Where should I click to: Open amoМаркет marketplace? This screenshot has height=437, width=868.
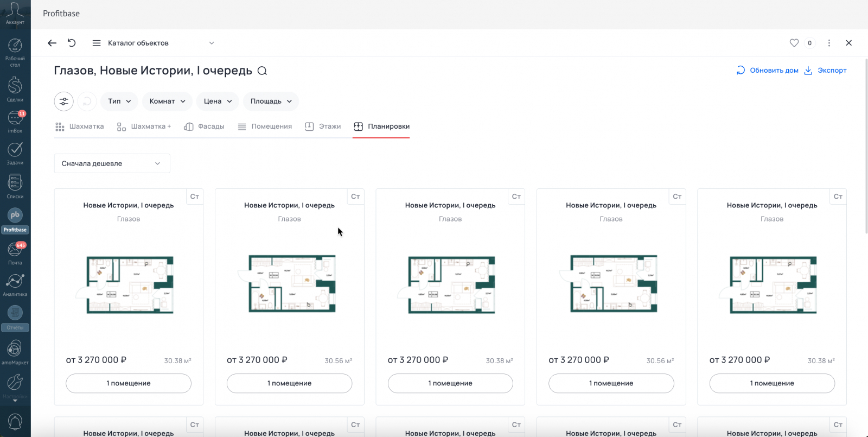coord(15,352)
